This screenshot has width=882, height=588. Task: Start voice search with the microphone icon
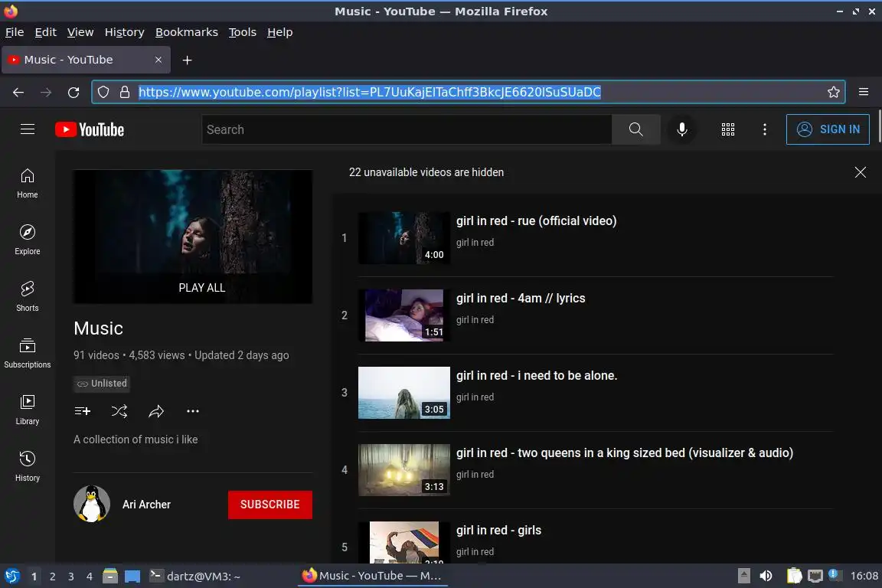681,129
